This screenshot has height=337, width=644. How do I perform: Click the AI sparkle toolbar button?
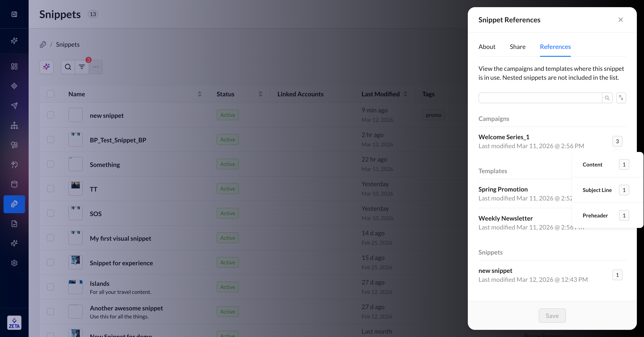pos(47,67)
